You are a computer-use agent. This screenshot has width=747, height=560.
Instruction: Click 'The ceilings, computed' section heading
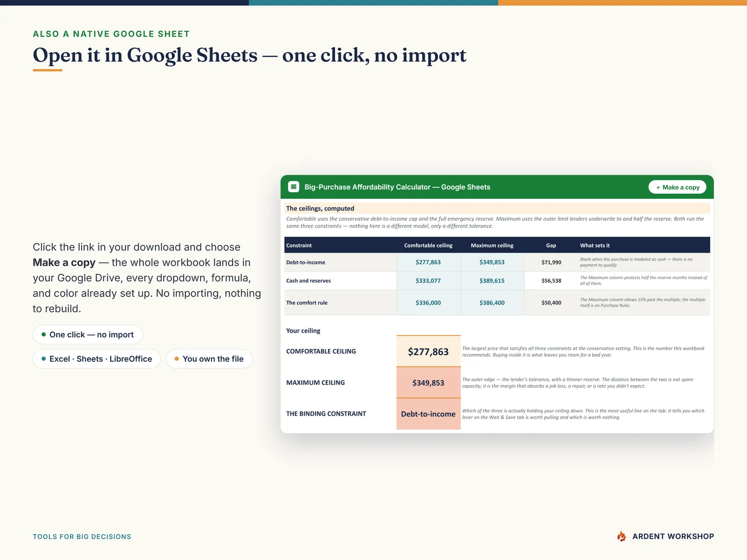(320, 209)
